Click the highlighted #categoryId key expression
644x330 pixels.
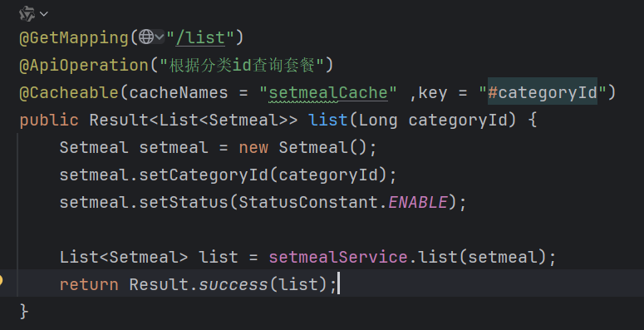(542, 92)
